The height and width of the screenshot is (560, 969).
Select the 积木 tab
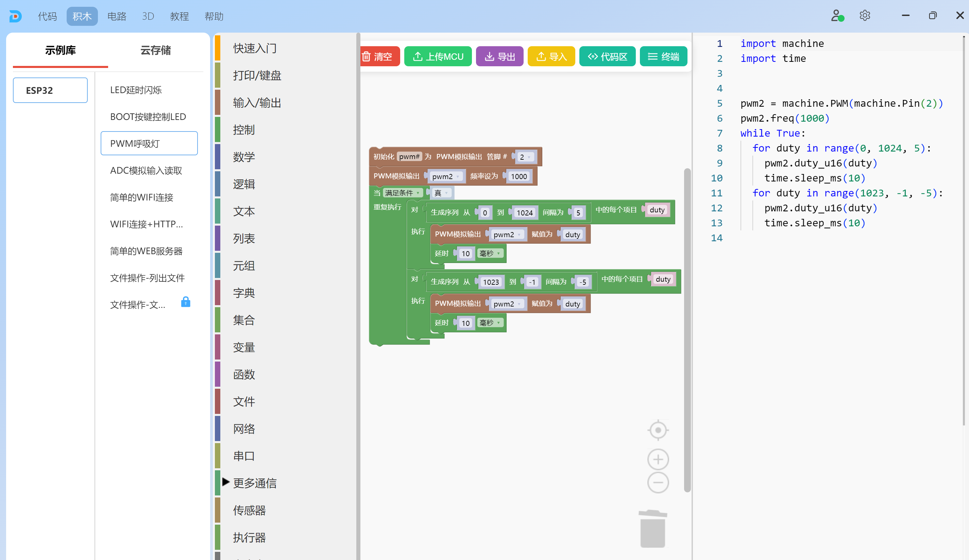pyautogui.click(x=82, y=16)
